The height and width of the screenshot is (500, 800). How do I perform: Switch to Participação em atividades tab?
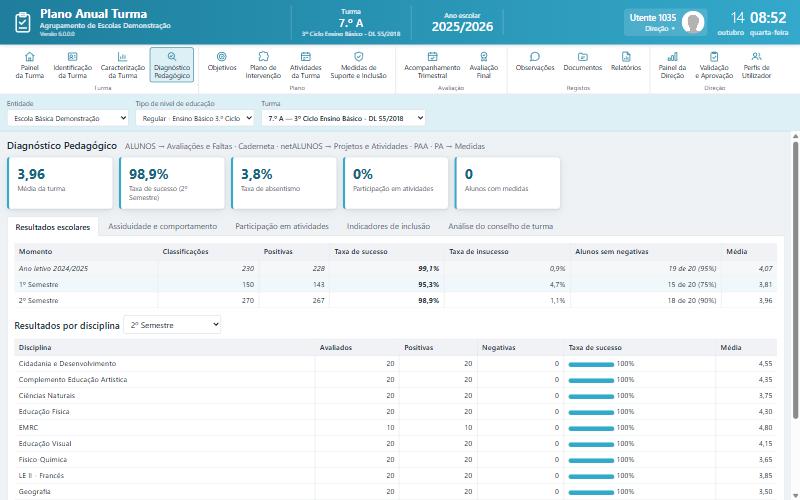(282, 227)
